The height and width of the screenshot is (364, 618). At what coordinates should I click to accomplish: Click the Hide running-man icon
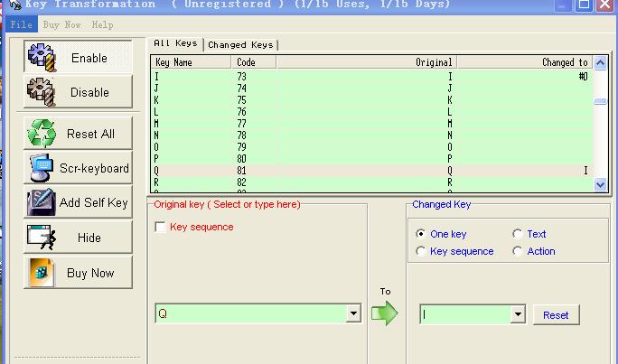click(x=42, y=238)
